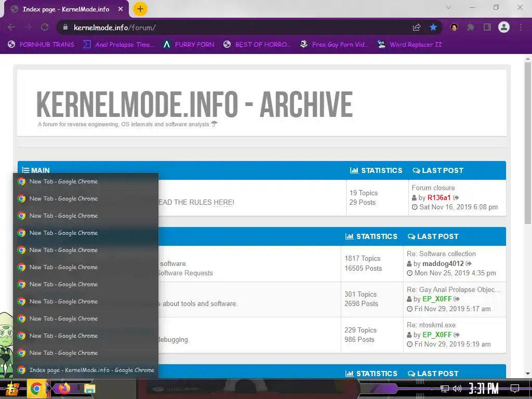Image resolution: width=532 pixels, height=399 pixels.
Task: Click the KERNELMODE.INFO - ARCHIVE heading
Action: 194,104
